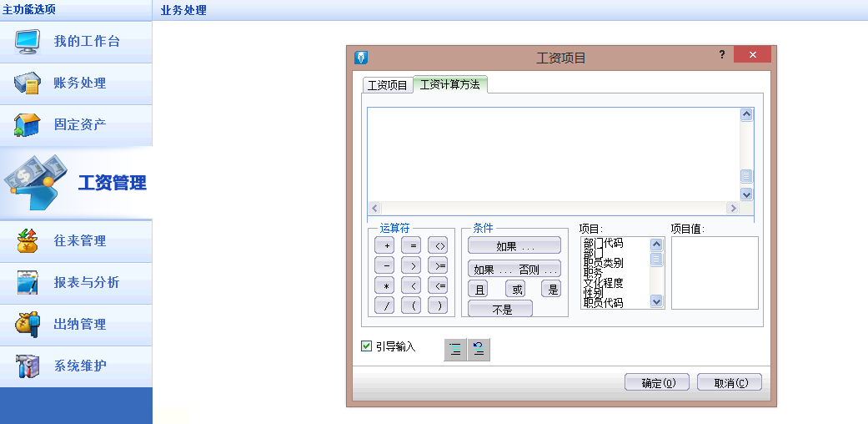This screenshot has height=424, width=868.
Task: Open the 工资管理 money icon
Action: click(36, 182)
